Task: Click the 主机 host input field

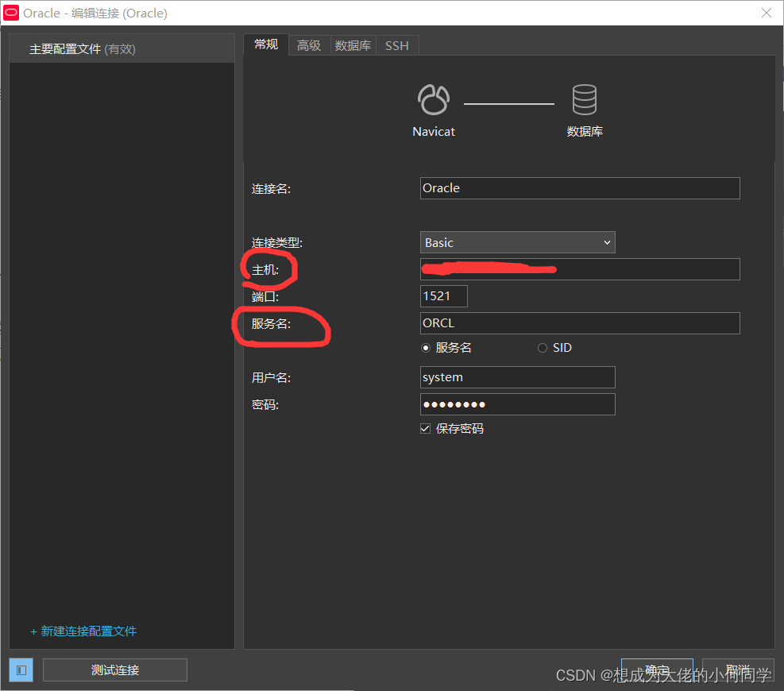Action: (x=580, y=269)
